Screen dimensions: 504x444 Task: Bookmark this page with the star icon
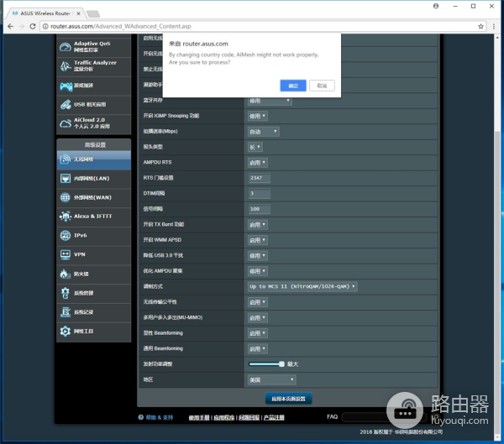pos(480,26)
